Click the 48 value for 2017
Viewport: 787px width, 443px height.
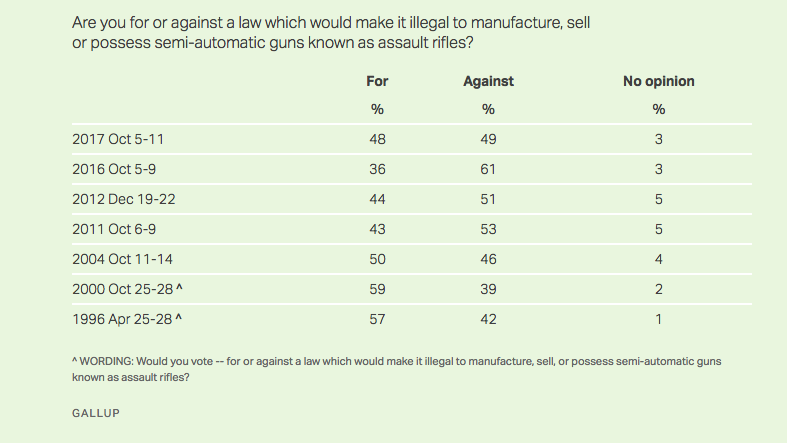pos(377,139)
